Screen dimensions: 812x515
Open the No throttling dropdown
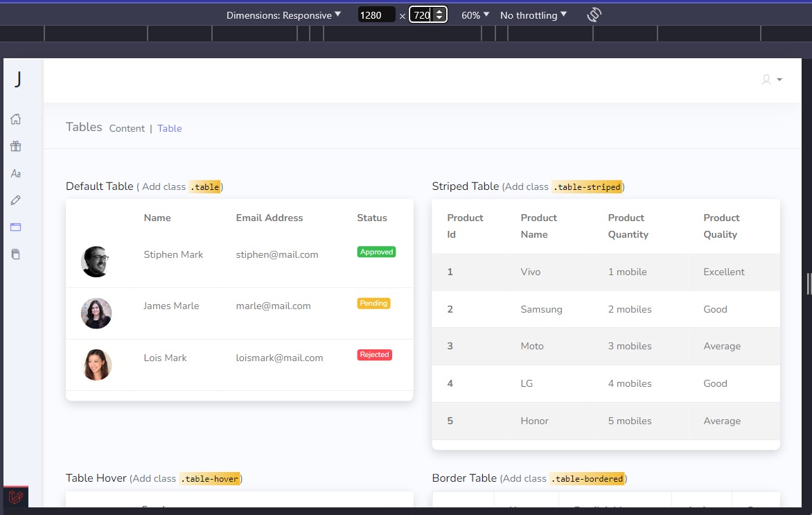[533, 14]
